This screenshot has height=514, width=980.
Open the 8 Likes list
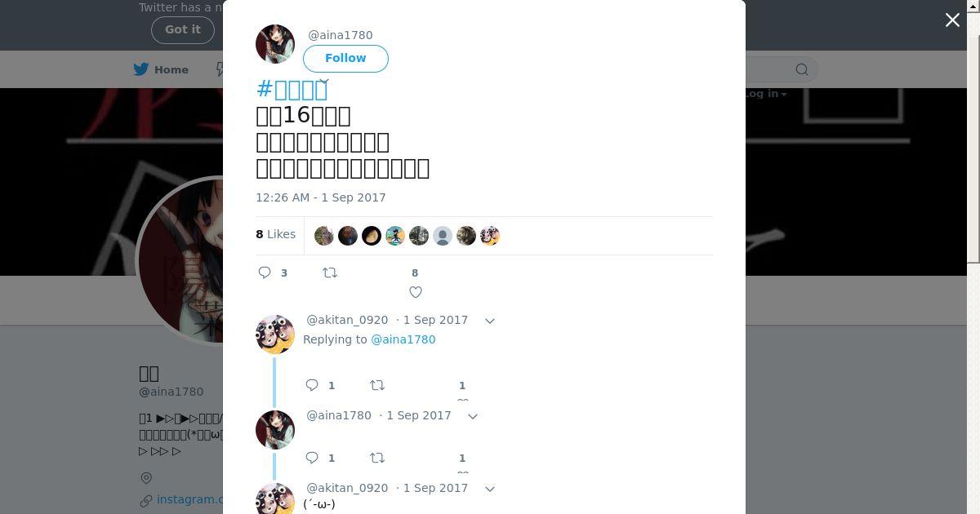tap(275, 234)
